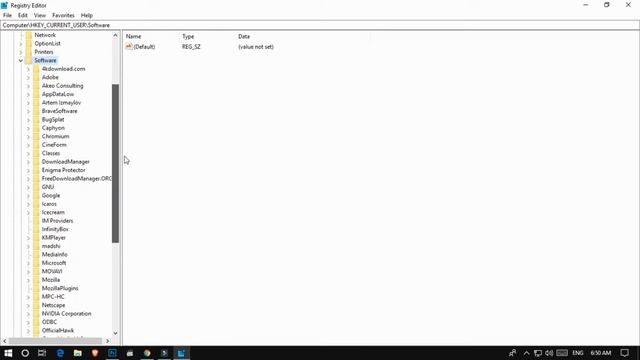Select the MPC-HC key
640x360 pixels.
pyautogui.click(x=53, y=297)
